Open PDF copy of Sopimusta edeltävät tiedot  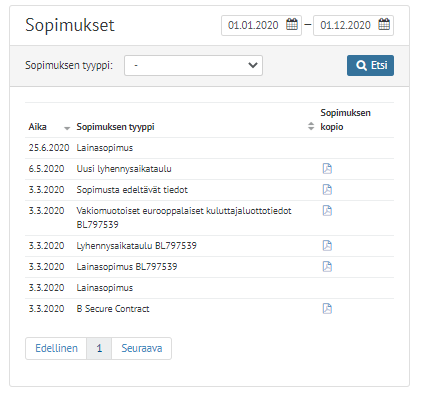pyautogui.click(x=327, y=190)
